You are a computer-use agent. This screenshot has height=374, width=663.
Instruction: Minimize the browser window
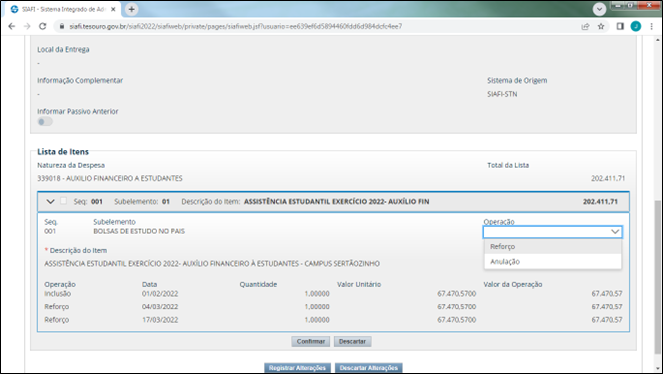point(618,5)
